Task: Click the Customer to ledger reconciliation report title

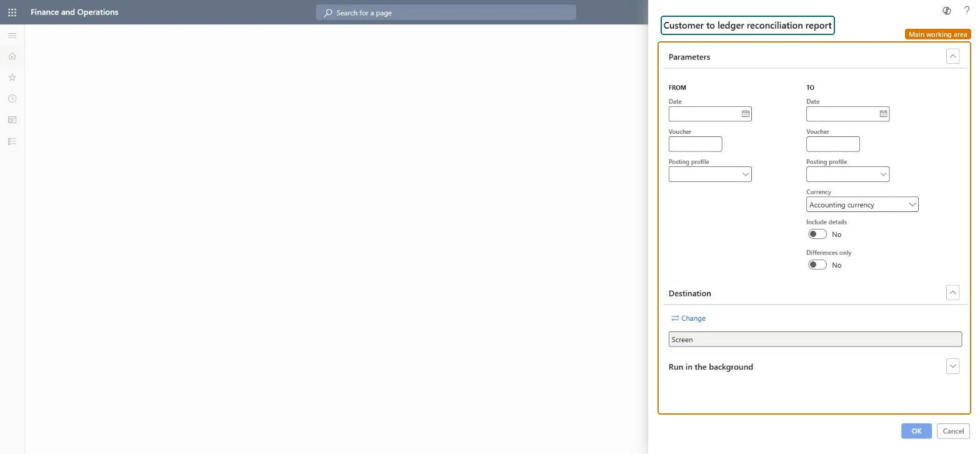Action: 747,26
